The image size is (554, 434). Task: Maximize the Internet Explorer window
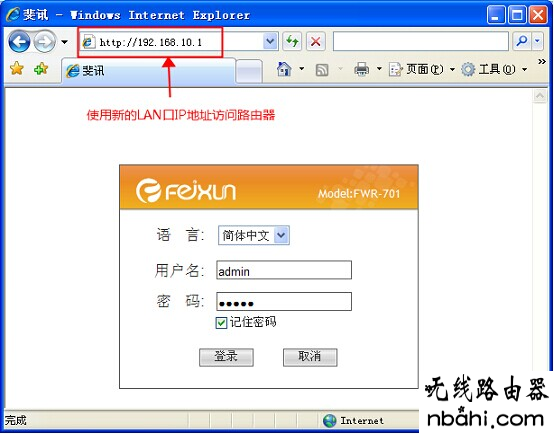coord(517,15)
